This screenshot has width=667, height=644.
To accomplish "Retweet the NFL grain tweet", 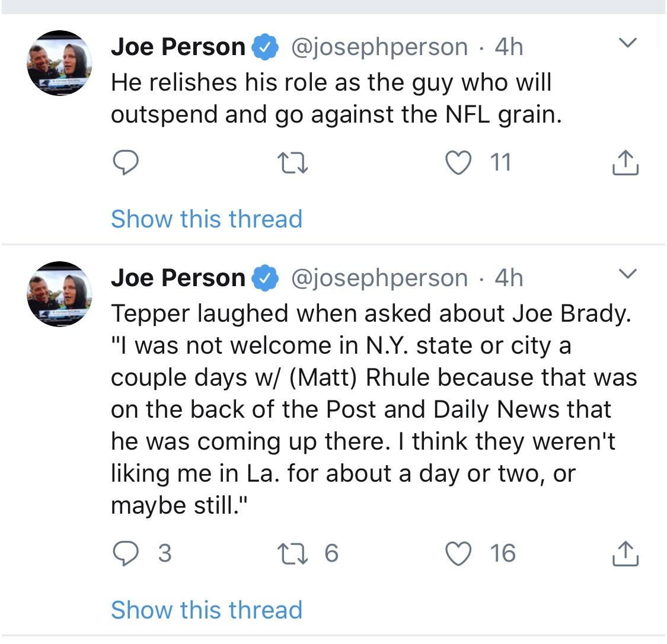I will (x=292, y=162).
